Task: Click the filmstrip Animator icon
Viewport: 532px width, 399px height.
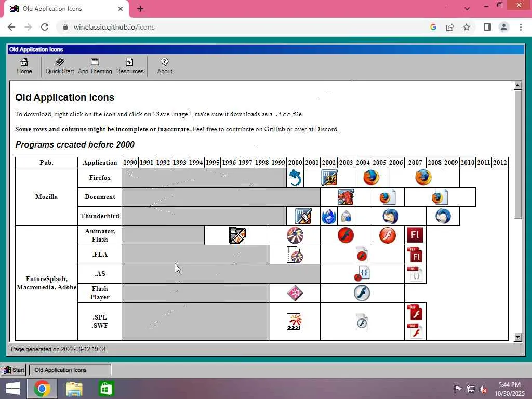Action: pos(237,235)
